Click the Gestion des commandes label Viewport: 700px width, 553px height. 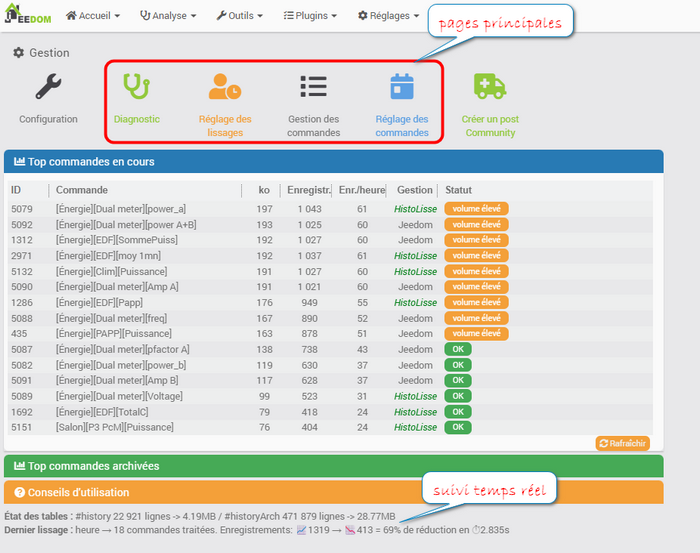point(313,126)
